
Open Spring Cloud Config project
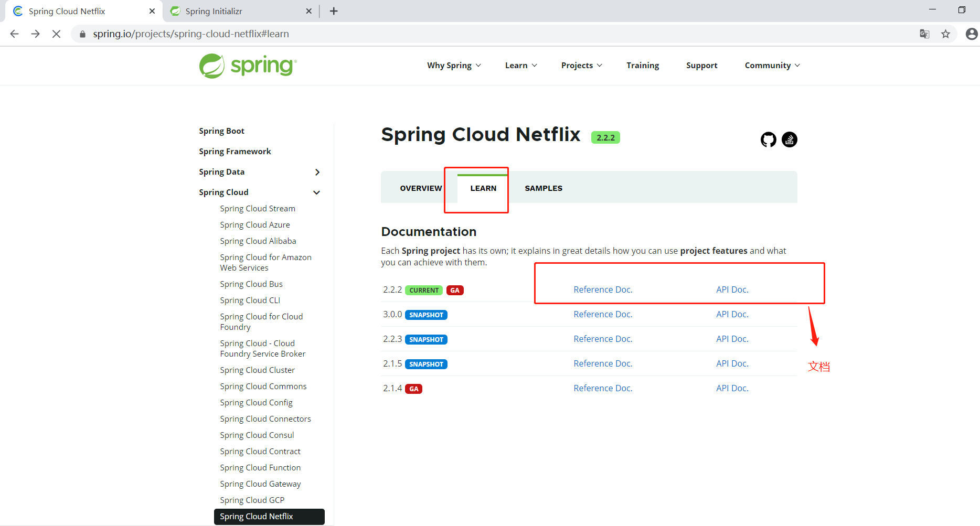point(257,403)
